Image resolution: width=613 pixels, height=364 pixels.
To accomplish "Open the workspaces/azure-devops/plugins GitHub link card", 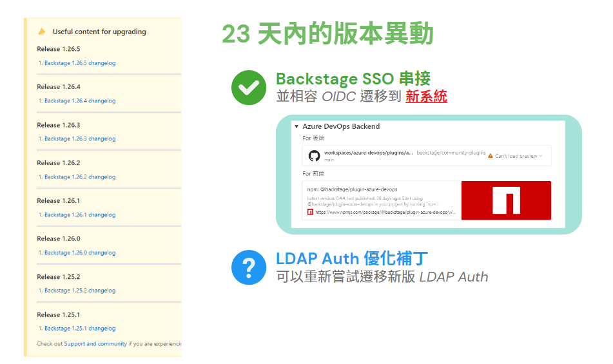I will [427, 156].
